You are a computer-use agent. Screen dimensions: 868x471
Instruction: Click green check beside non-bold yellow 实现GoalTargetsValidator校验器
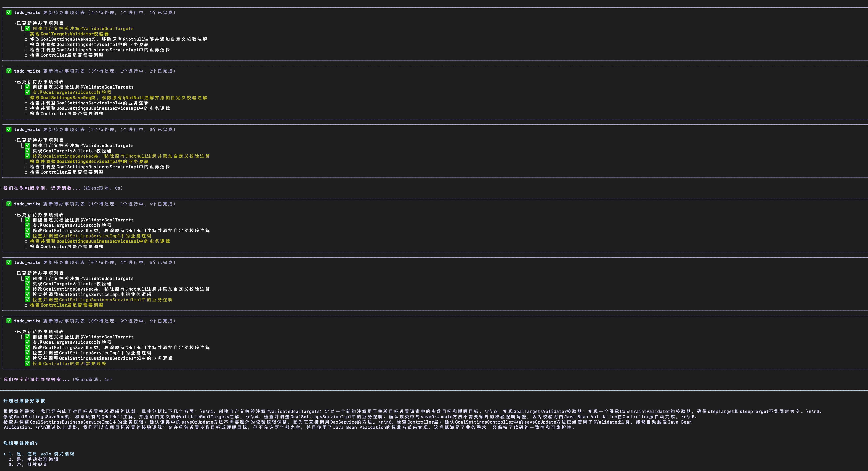click(28, 92)
